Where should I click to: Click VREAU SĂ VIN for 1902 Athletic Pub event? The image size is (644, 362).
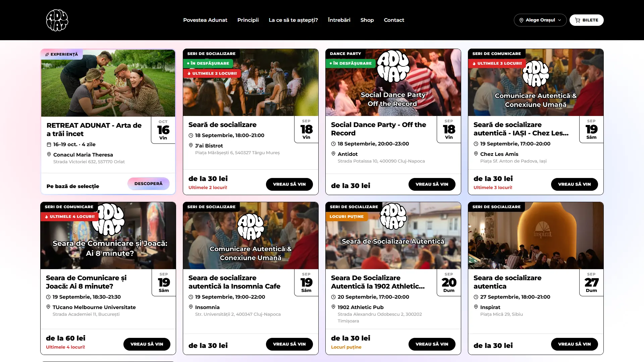point(432,344)
